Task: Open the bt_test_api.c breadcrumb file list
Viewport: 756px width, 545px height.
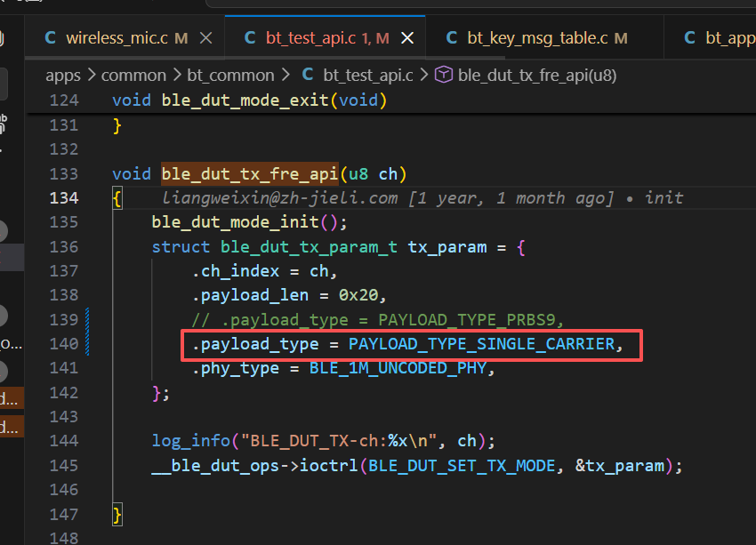Action: [368, 76]
